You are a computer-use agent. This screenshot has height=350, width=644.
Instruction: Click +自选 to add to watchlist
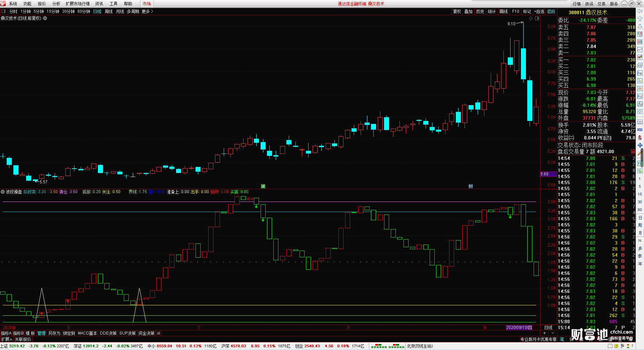(539, 11)
